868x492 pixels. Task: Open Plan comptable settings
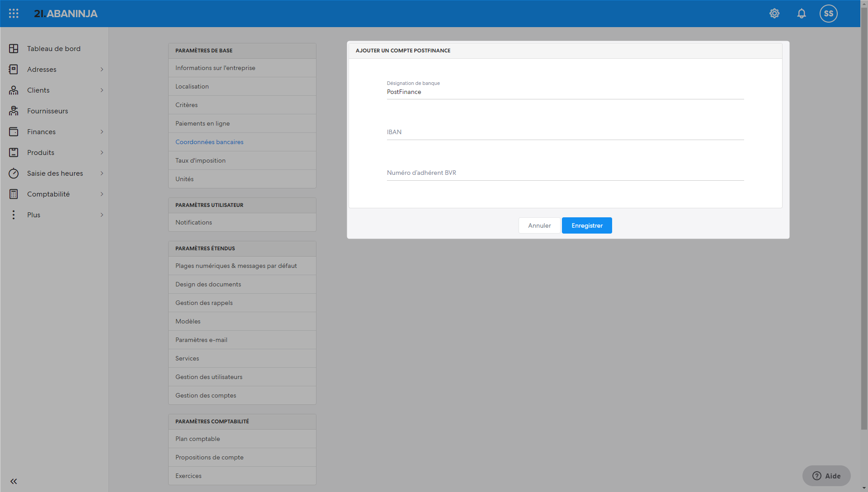[242, 439]
